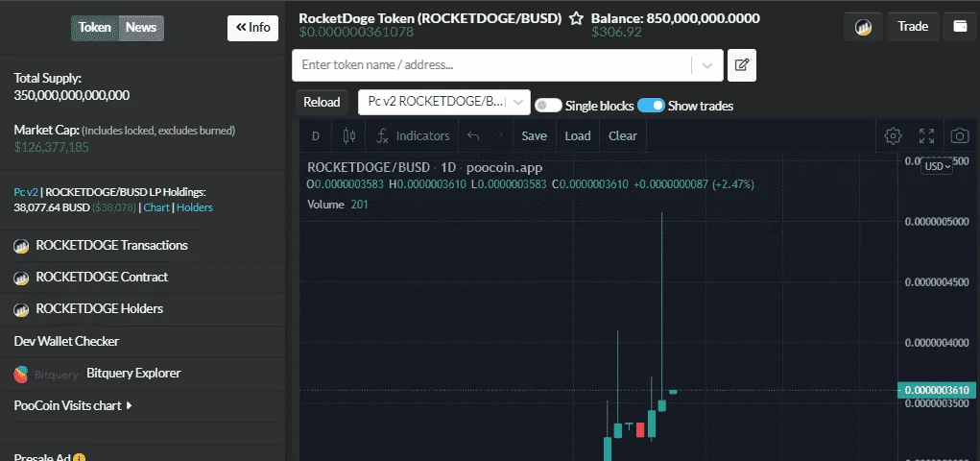Open the Pc v2 ROCKETDOGE/B... pair dropdown
This screenshot has width=980, height=461.
tap(443, 102)
